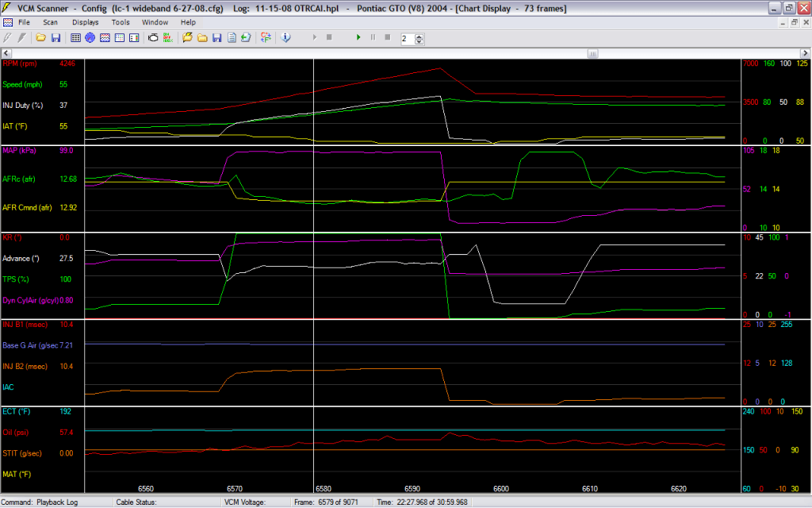Select the MAT (°F) channel label
Image resolution: width=812 pixels, height=508 pixels.
[x=16, y=474]
